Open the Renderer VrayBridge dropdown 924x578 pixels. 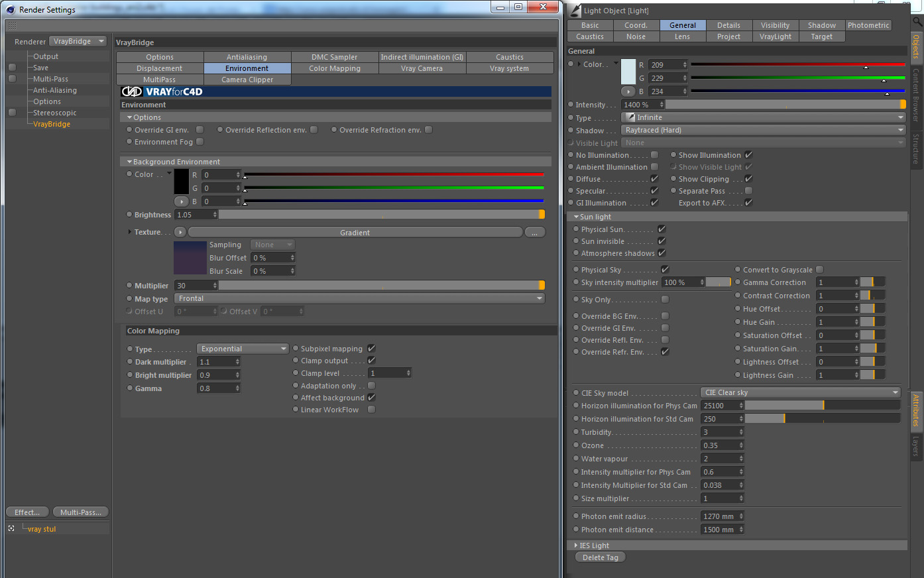[x=79, y=41]
